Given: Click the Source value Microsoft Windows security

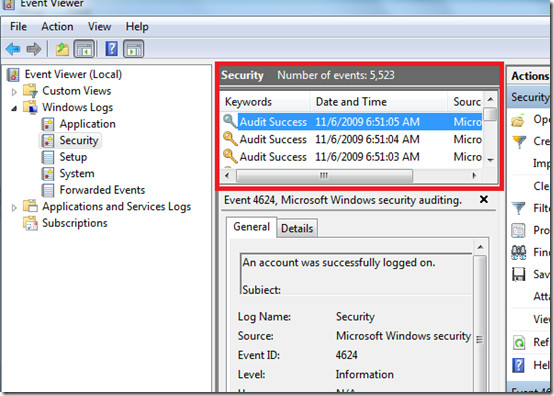Looking at the screenshot, I should coord(403,336).
